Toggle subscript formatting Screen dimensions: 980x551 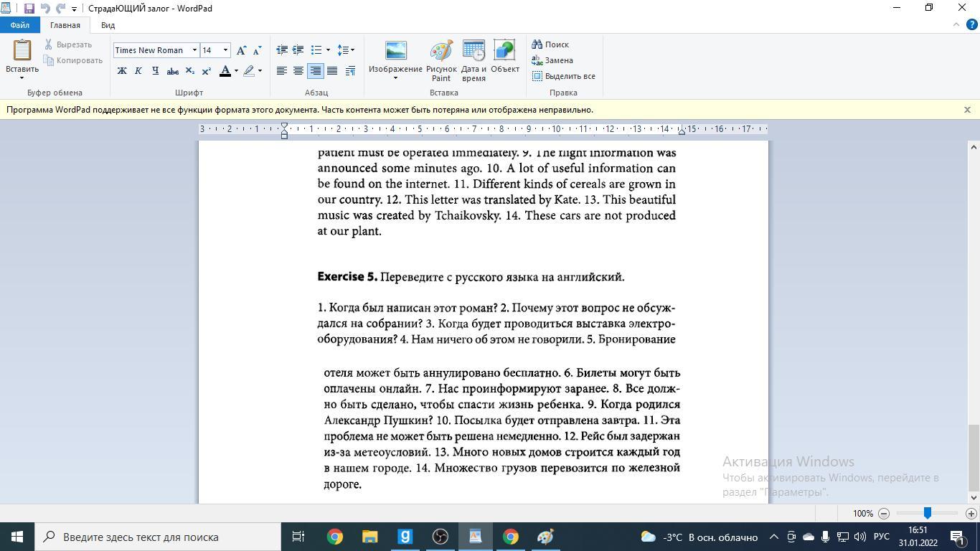(x=189, y=71)
